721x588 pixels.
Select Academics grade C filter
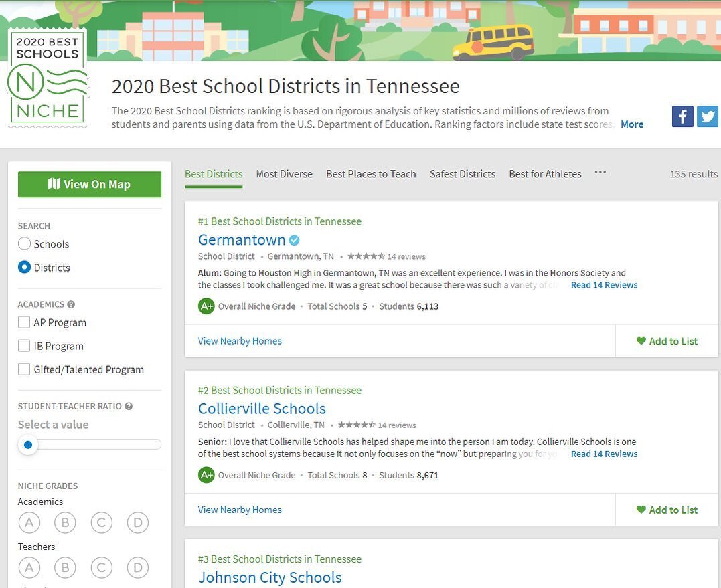pos(102,522)
